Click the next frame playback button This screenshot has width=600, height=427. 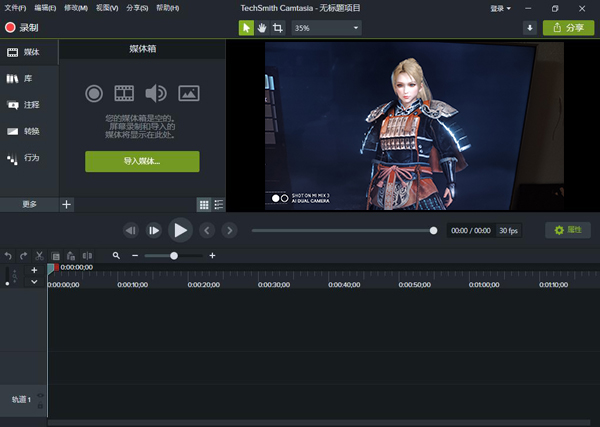153,230
